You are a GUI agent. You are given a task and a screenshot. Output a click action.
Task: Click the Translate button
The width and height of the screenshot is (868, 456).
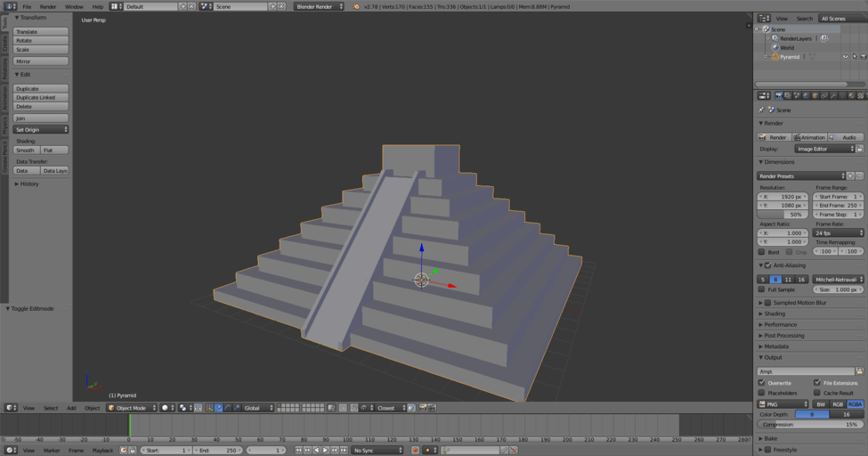[41, 31]
